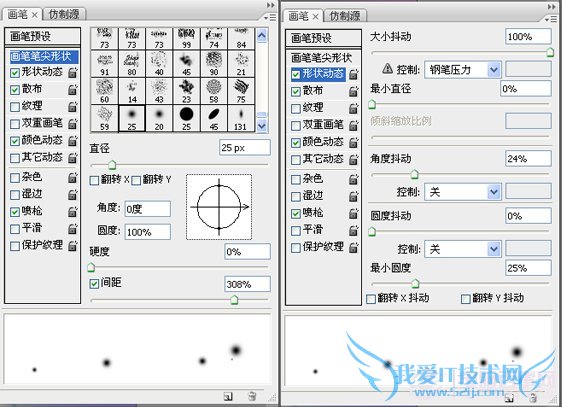Open left panel flyout menu
Image resolution: width=562 pixels, height=407 pixels.
(x=270, y=17)
